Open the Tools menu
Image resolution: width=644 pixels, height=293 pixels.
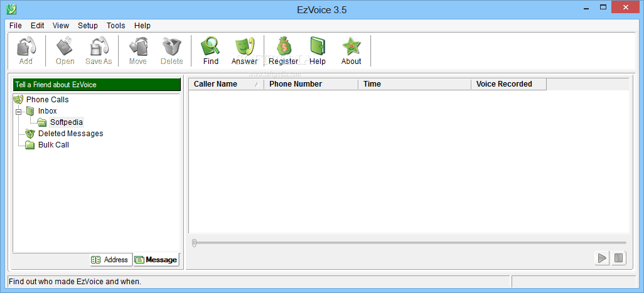tap(116, 26)
